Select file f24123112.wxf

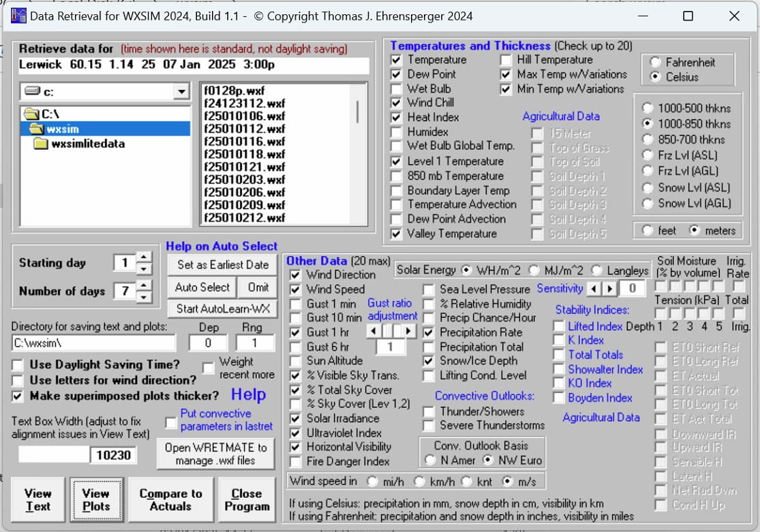tap(244, 104)
